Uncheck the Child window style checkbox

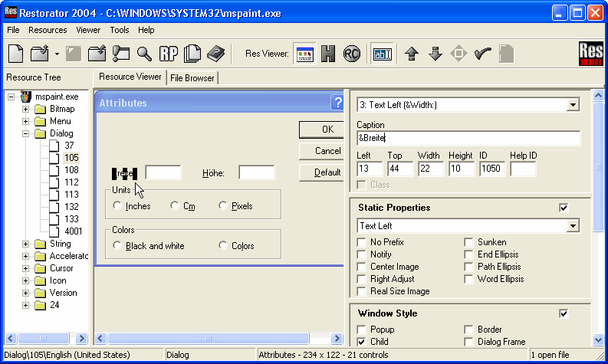pyautogui.click(x=361, y=342)
